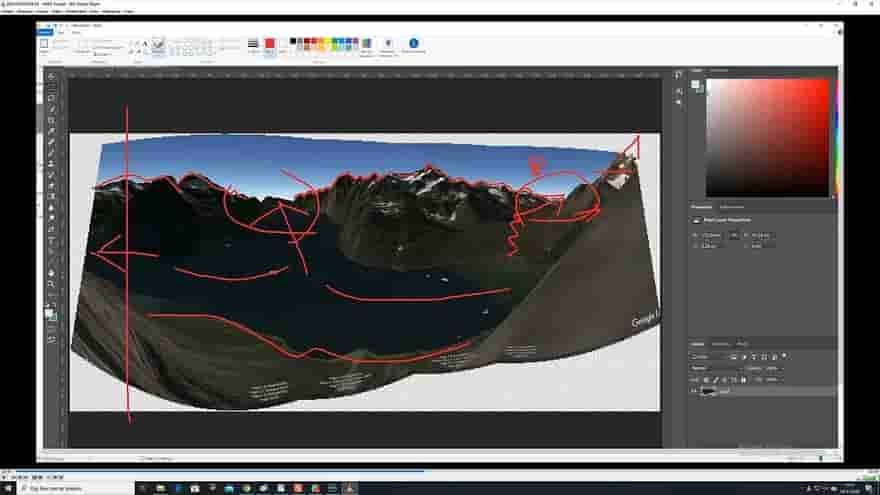Click the Windows Start button
Screen dimensions: 880x495
8,488
